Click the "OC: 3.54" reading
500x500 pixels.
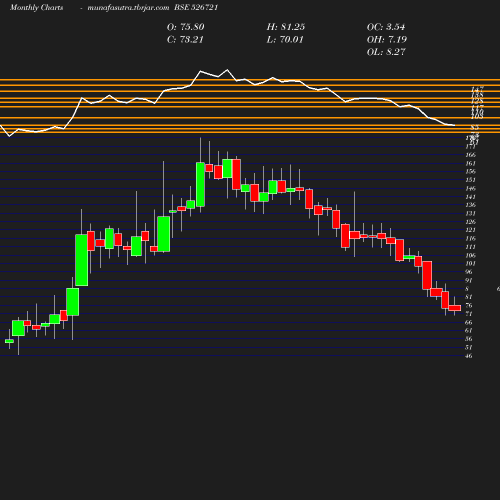pos(386,27)
